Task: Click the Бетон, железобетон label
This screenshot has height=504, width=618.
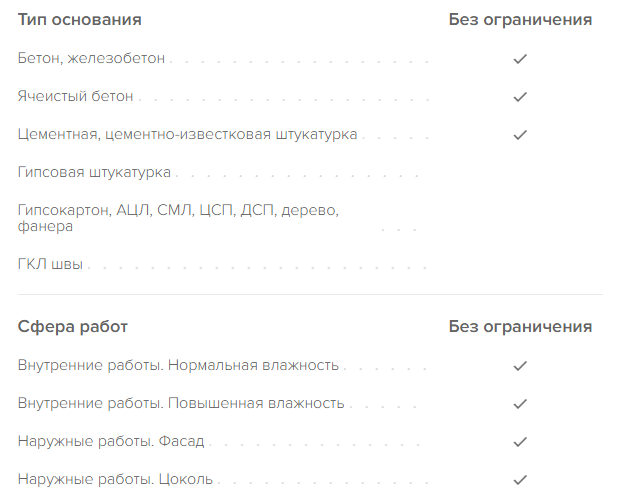Action: click(91, 59)
